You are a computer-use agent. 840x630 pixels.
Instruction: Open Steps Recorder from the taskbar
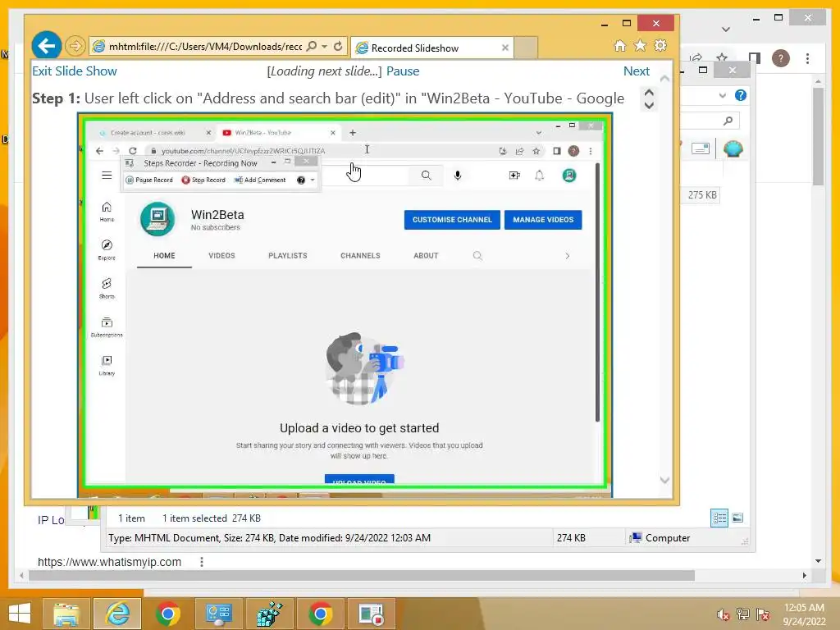pyautogui.click(x=372, y=614)
